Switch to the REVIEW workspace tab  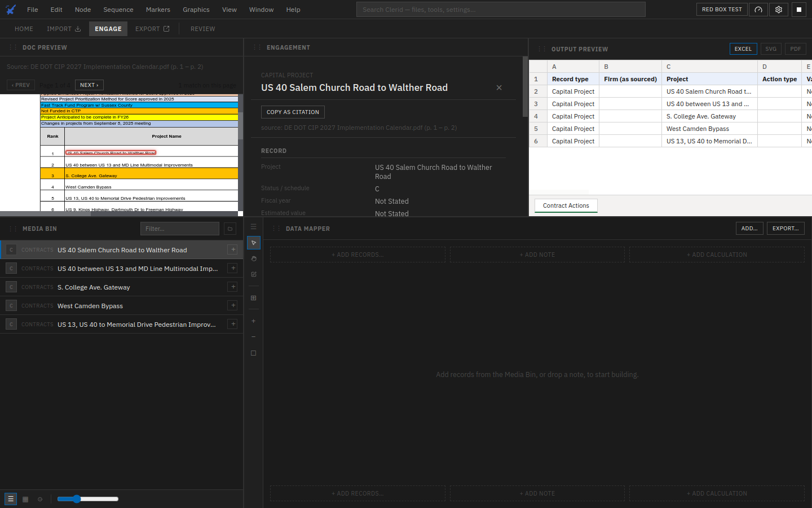pyautogui.click(x=203, y=29)
